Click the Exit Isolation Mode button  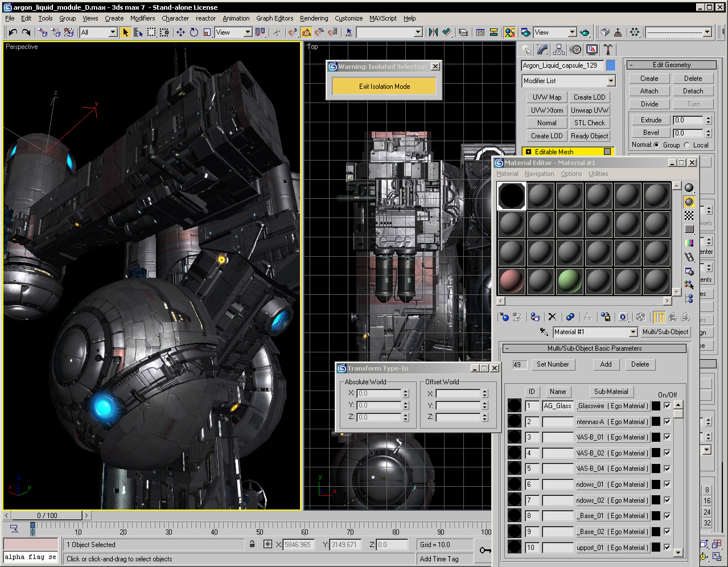coord(384,87)
